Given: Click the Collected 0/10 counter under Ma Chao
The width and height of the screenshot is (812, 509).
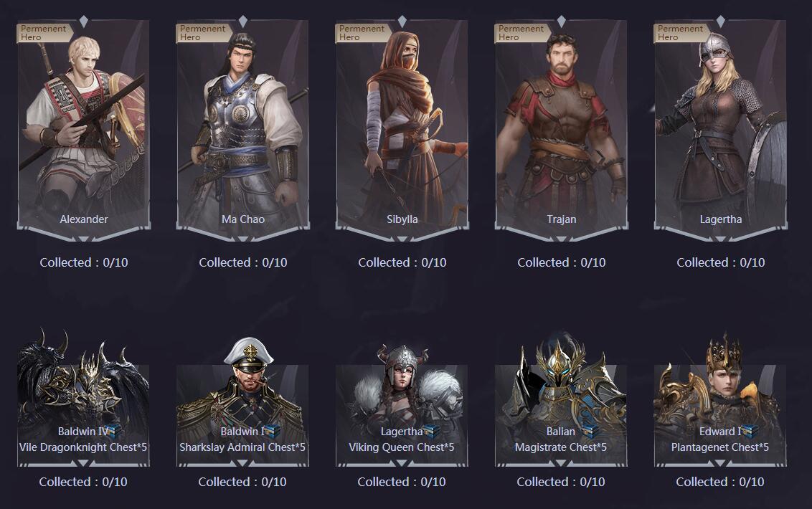Looking at the screenshot, I should [x=243, y=262].
